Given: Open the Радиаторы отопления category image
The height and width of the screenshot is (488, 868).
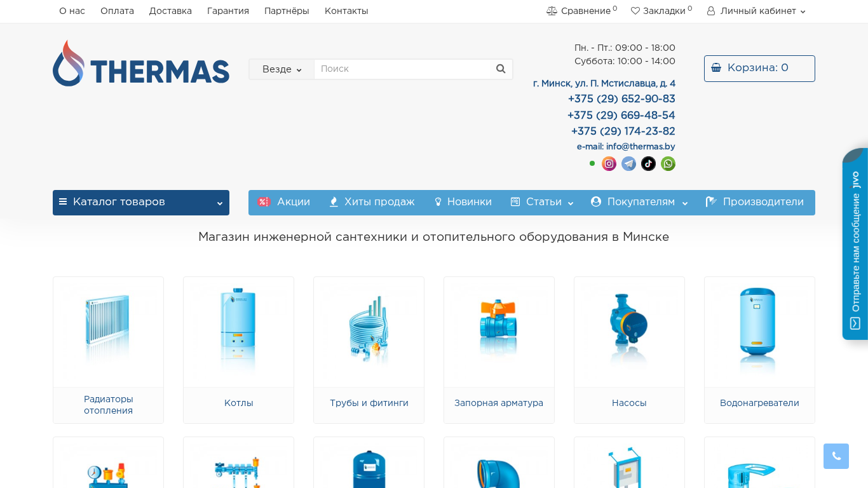Looking at the screenshot, I should click(x=108, y=332).
